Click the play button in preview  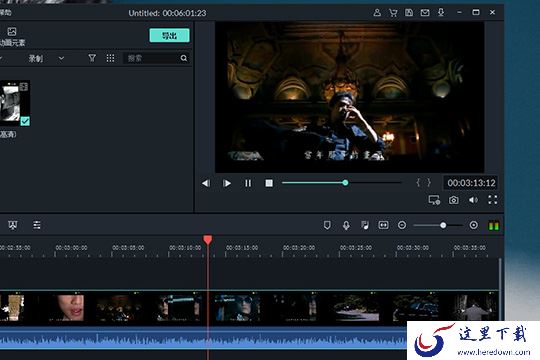coord(227,183)
